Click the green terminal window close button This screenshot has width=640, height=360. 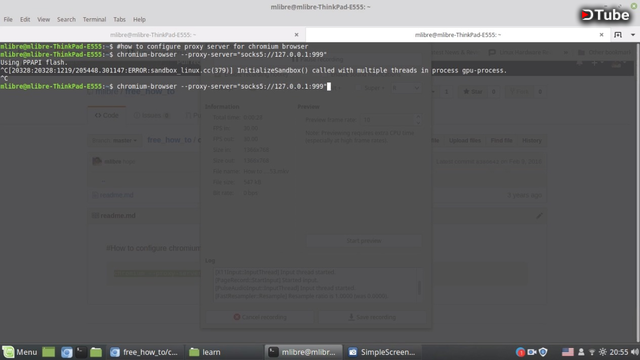point(633,6)
